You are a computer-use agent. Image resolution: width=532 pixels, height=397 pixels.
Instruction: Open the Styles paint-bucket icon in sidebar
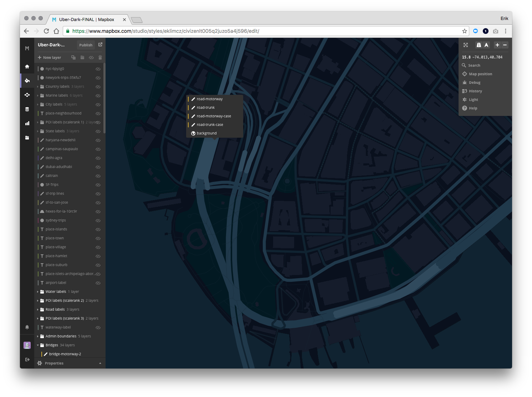27,81
